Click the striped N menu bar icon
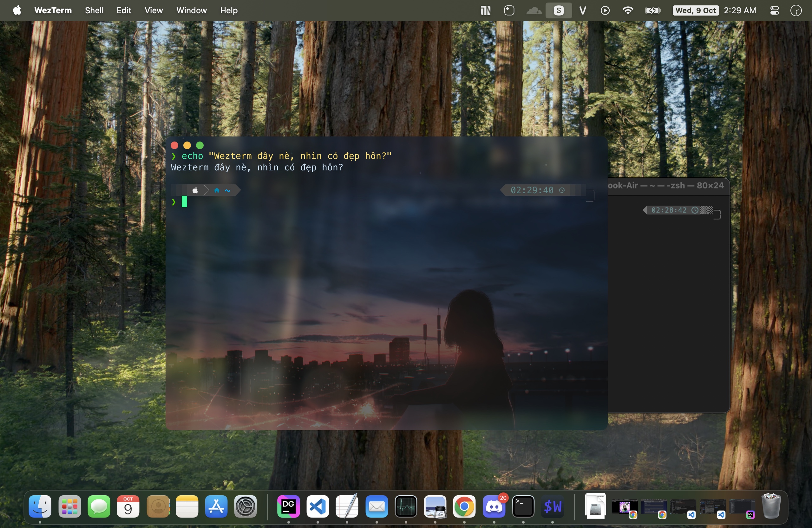Image resolution: width=812 pixels, height=528 pixels. pos(485,10)
